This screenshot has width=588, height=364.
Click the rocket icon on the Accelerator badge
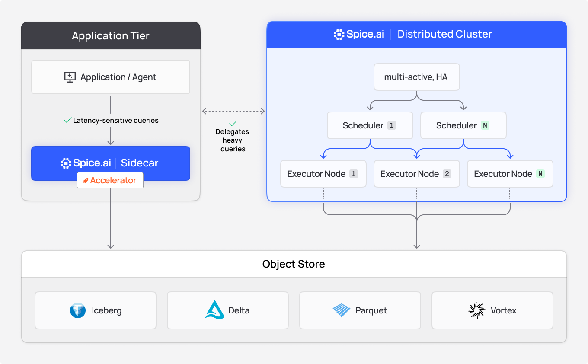click(86, 181)
